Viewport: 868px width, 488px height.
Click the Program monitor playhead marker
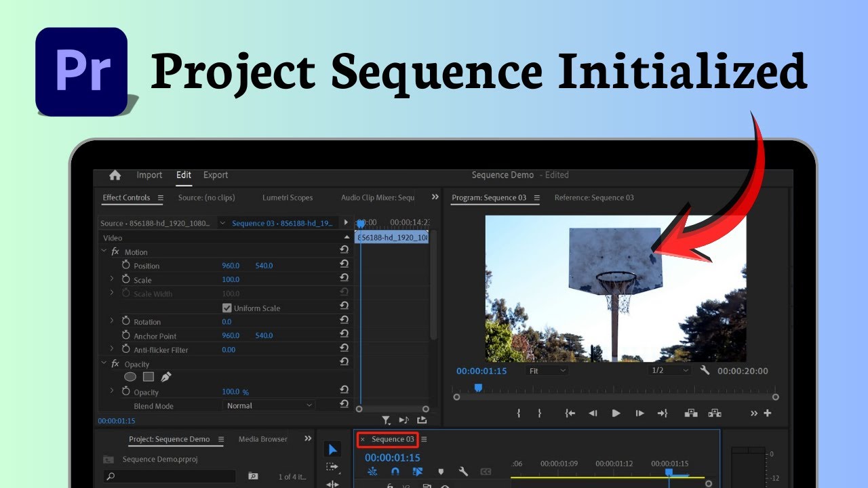[478, 388]
